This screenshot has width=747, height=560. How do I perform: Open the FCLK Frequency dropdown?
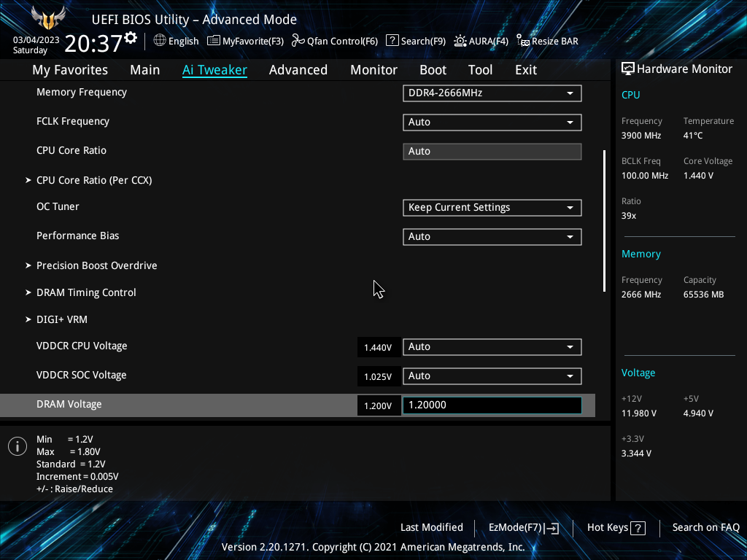(492, 122)
